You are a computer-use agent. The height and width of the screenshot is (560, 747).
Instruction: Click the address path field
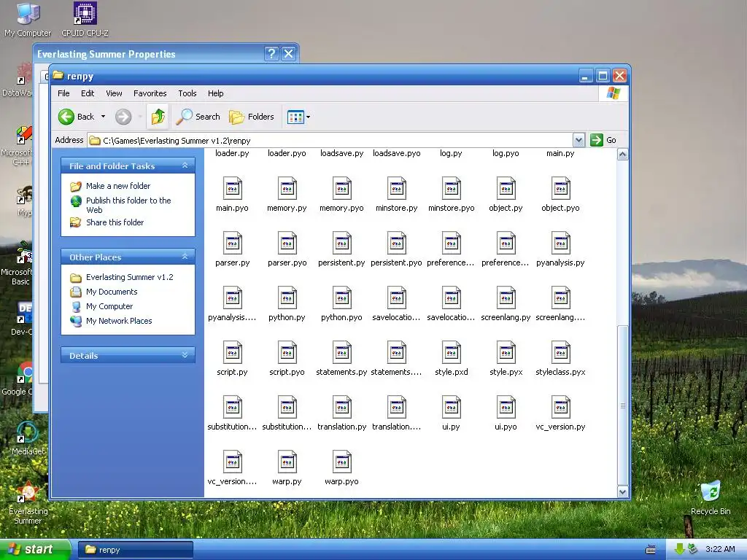[x=330, y=141]
